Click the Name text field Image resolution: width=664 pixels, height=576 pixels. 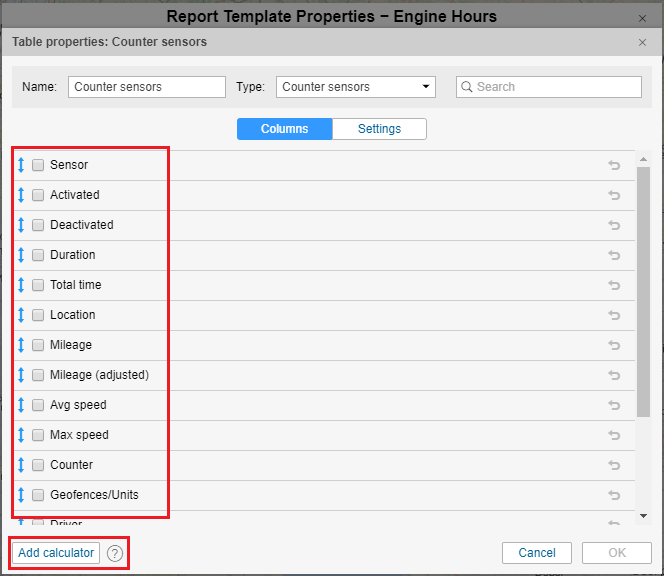(x=147, y=87)
